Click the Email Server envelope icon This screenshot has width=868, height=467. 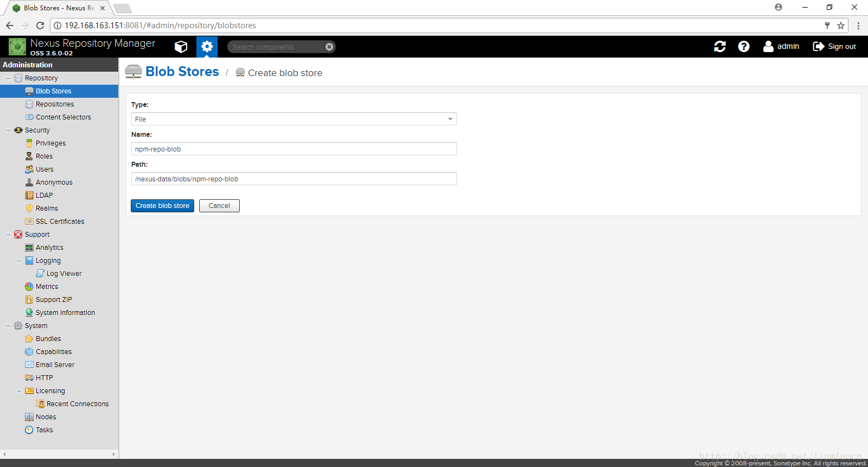point(29,365)
